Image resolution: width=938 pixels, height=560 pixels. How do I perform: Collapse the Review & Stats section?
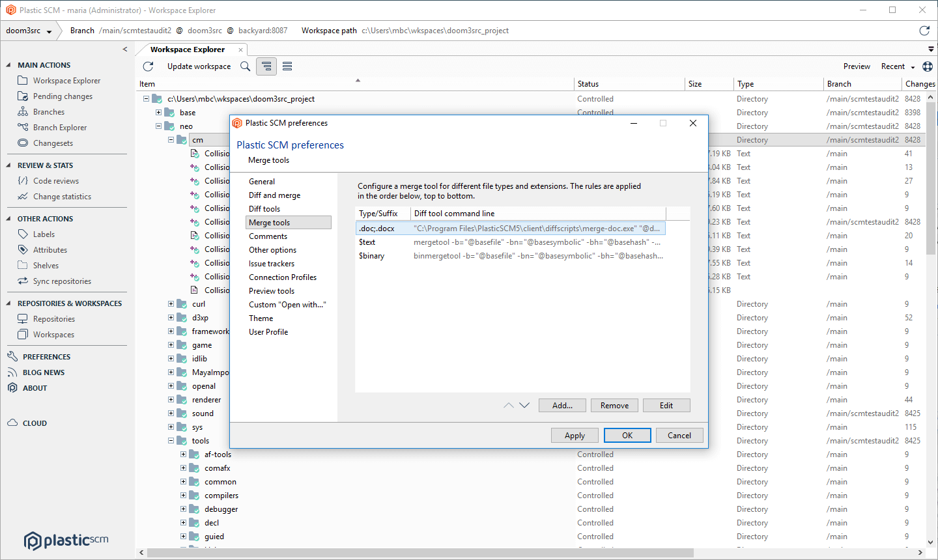pos(8,165)
